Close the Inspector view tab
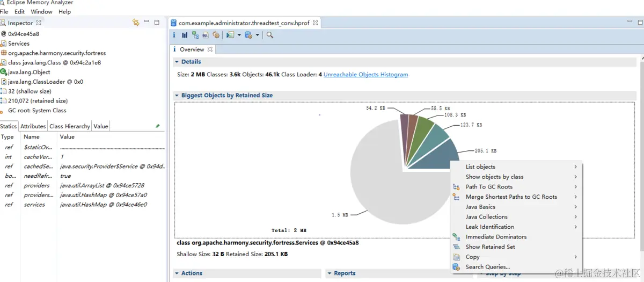This screenshot has width=644, height=282. 39,23
